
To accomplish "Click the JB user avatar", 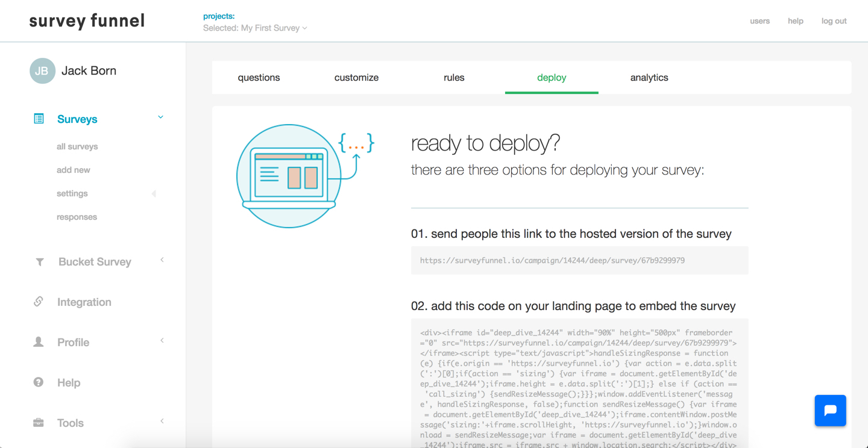I will point(42,71).
